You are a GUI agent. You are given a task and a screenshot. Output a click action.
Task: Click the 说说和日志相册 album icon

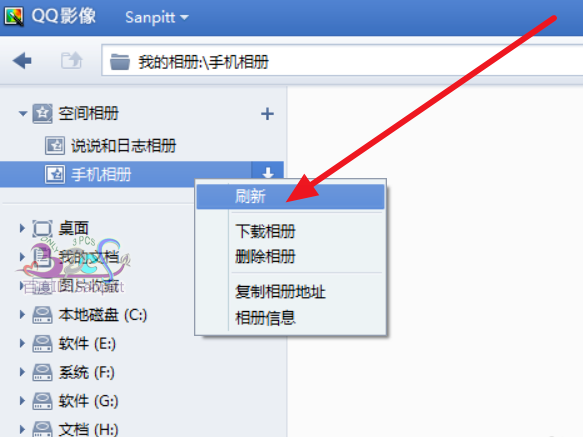pos(55,145)
